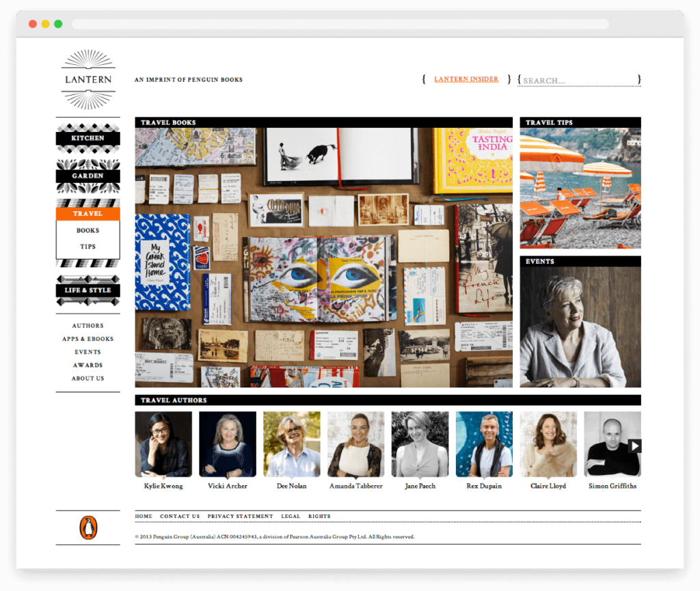Open About Us page

[88, 379]
